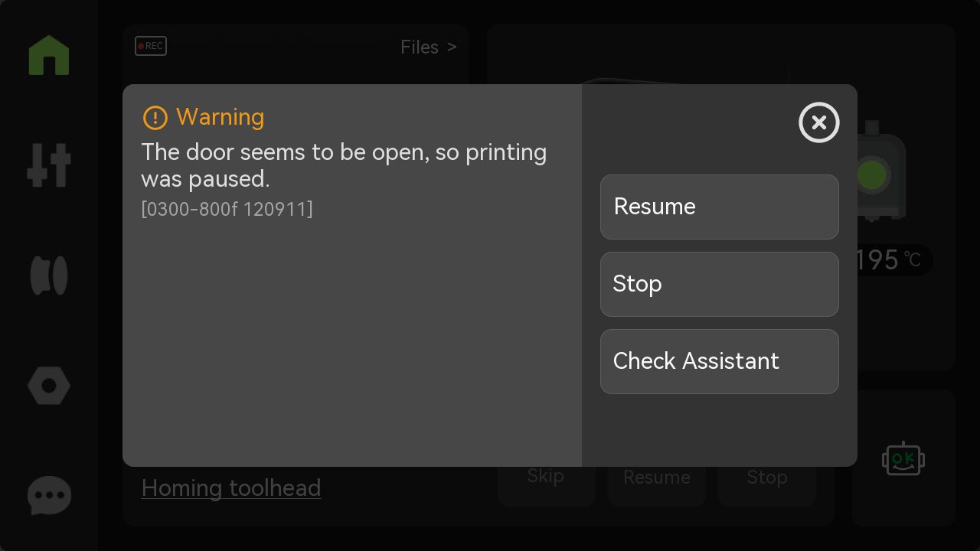This screenshot has width=980, height=551.
Task: Resume printing from the warning dialog
Action: coord(720,207)
